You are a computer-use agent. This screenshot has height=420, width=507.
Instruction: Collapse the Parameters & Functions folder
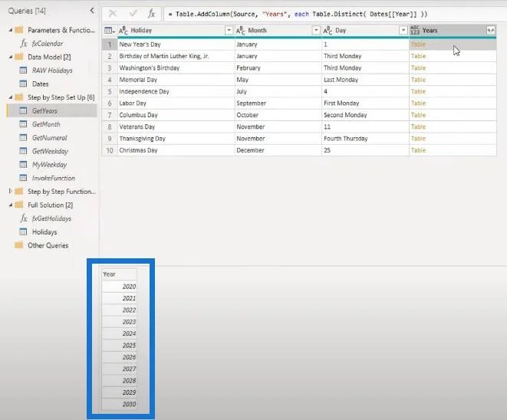(x=11, y=30)
